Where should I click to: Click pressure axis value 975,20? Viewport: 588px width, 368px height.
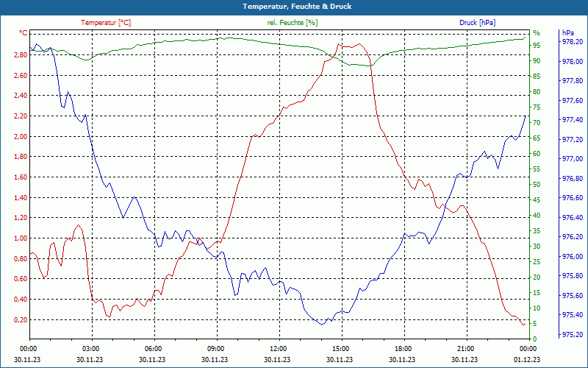(x=573, y=335)
